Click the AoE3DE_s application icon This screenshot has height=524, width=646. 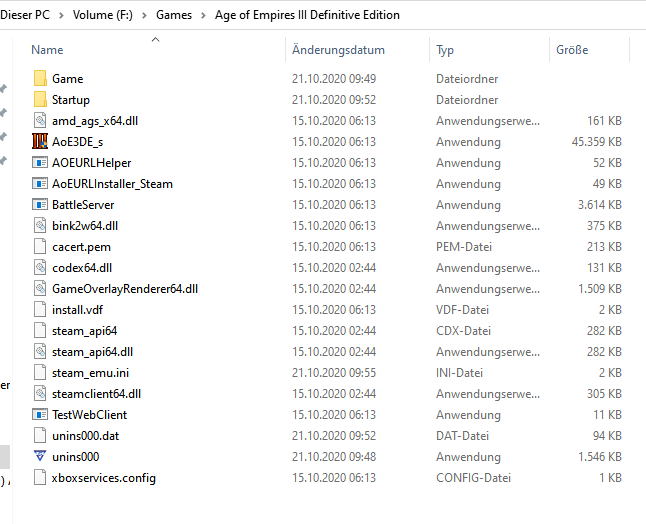pos(40,141)
